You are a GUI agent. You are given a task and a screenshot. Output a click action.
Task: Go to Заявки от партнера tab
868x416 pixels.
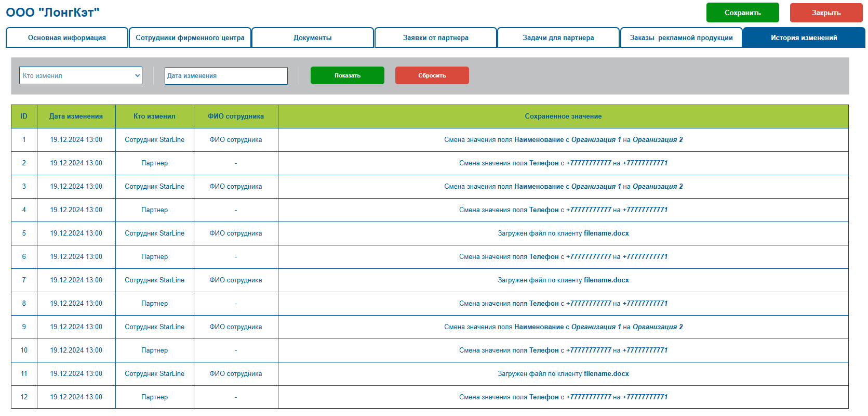pos(436,37)
